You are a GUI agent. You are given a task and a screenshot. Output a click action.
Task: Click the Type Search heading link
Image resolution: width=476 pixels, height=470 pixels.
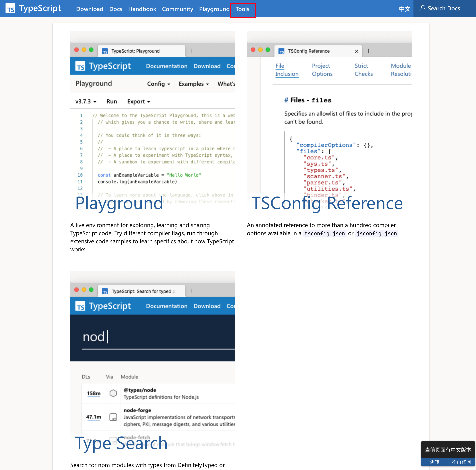[x=121, y=443]
